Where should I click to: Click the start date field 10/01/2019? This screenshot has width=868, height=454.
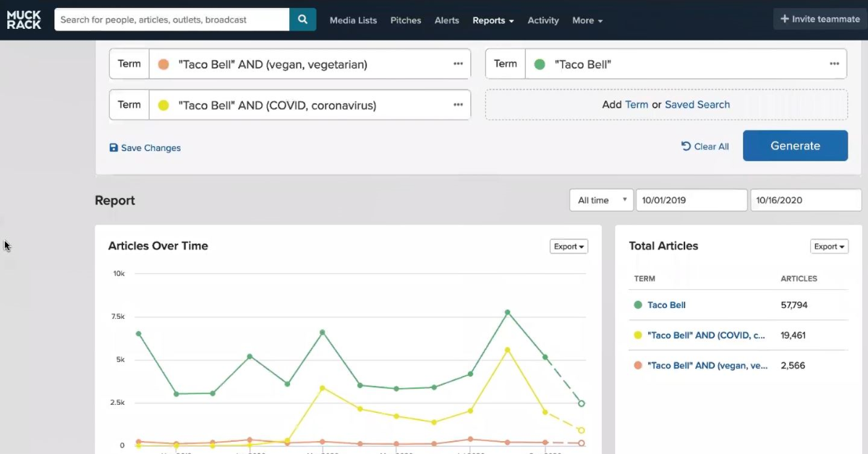(x=691, y=200)
